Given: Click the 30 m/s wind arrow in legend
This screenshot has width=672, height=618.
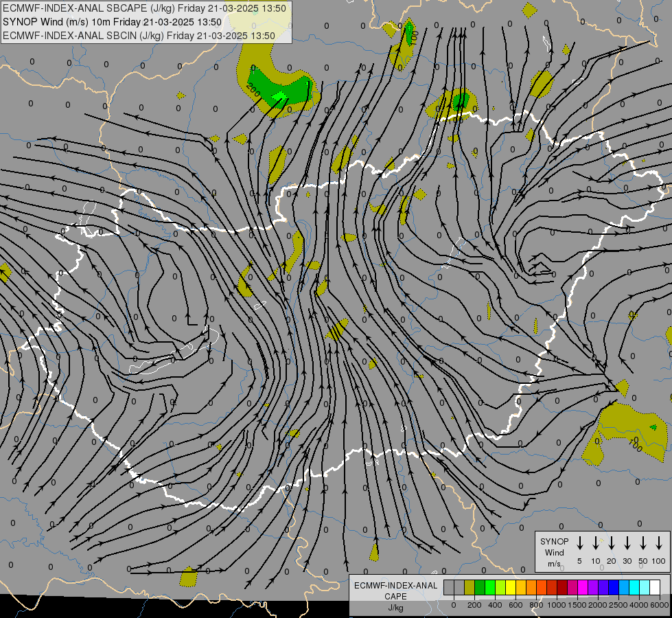Looking at the screenshot, I should (627, 543).
